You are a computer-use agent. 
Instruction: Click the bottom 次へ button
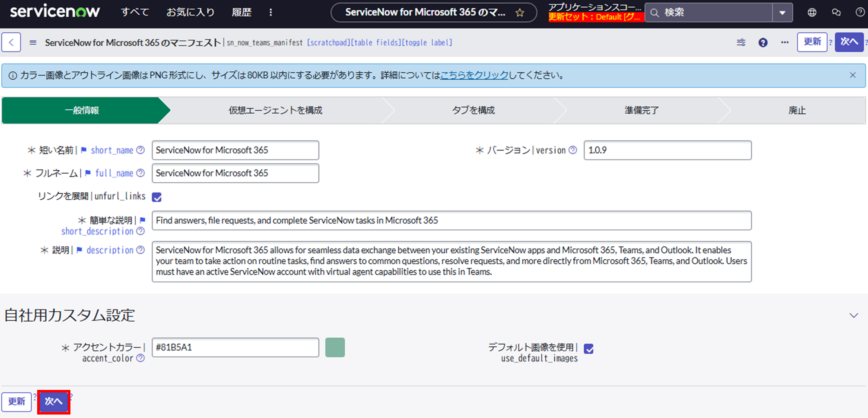(54, 402)
